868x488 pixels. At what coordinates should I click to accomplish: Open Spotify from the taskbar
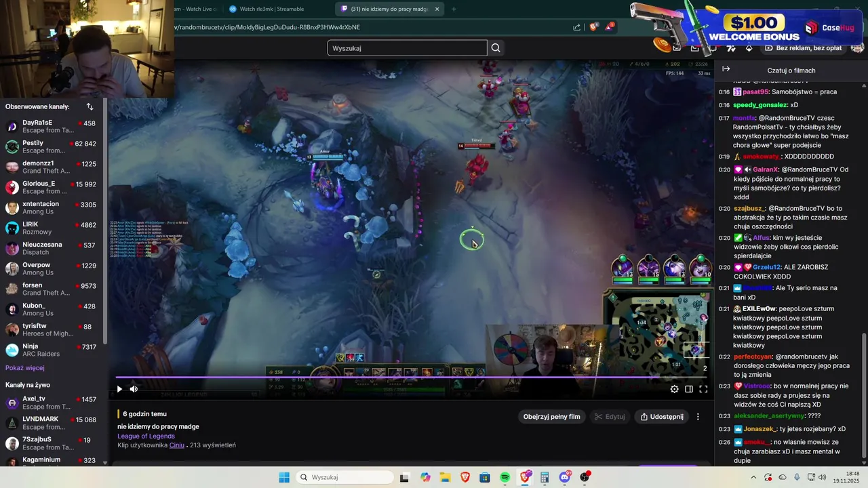505,477
